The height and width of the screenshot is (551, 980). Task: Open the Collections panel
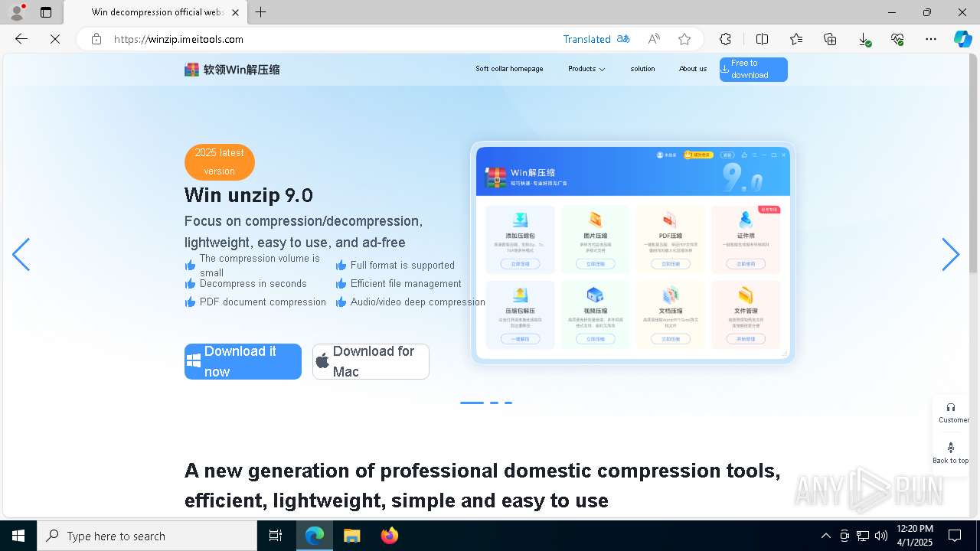(830, 39)
